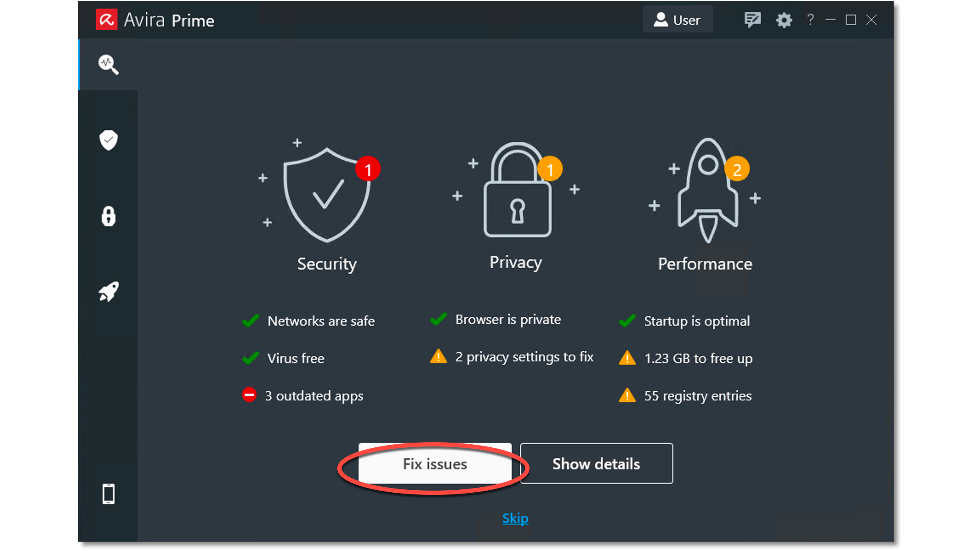
Task: Click the scan/search icon in sidebar
Action: pyautogui.click(x=109, y=64)
